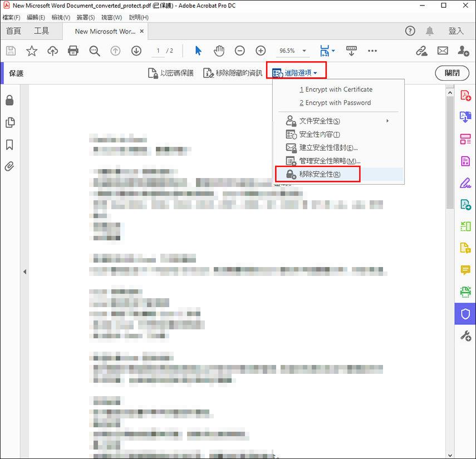Image resolution: width=476 pixels, height=459 pixels.
Task: Zoom in using the plus icon
Action: coord(261,51)
